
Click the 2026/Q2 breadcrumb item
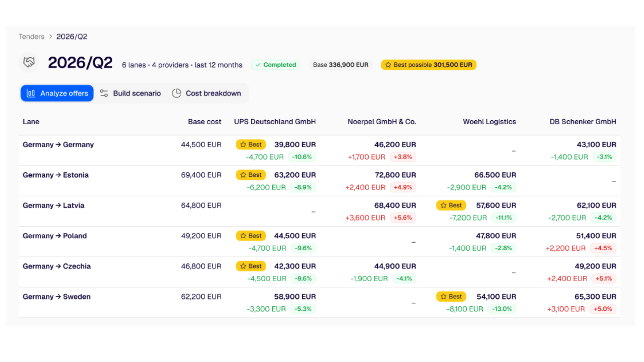click(x=72, y=37)
